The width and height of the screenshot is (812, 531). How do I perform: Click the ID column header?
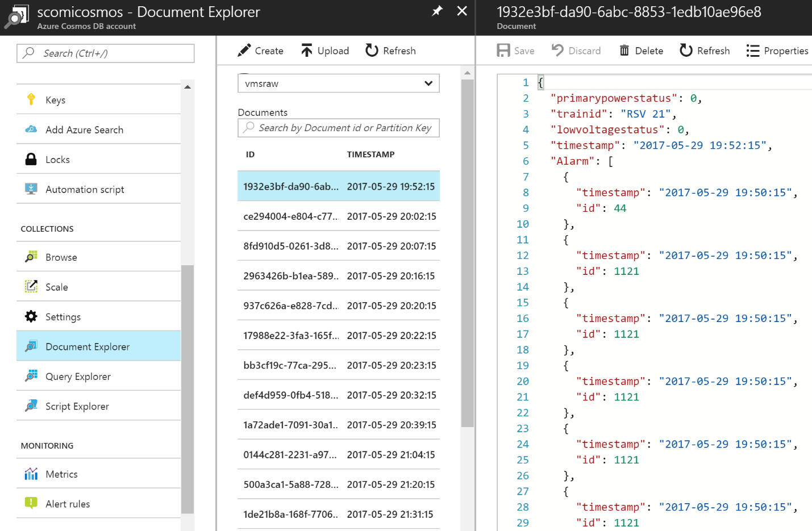click(250, 154)
